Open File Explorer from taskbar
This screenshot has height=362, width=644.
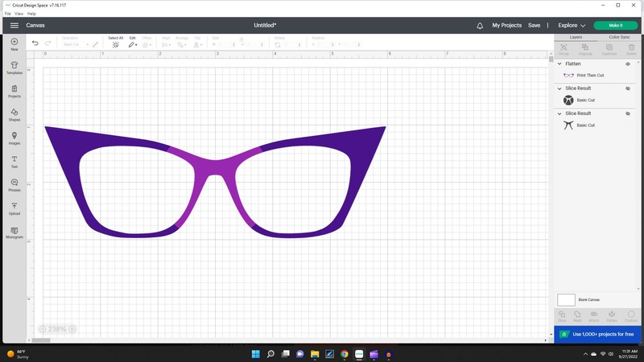coord(315,354)
